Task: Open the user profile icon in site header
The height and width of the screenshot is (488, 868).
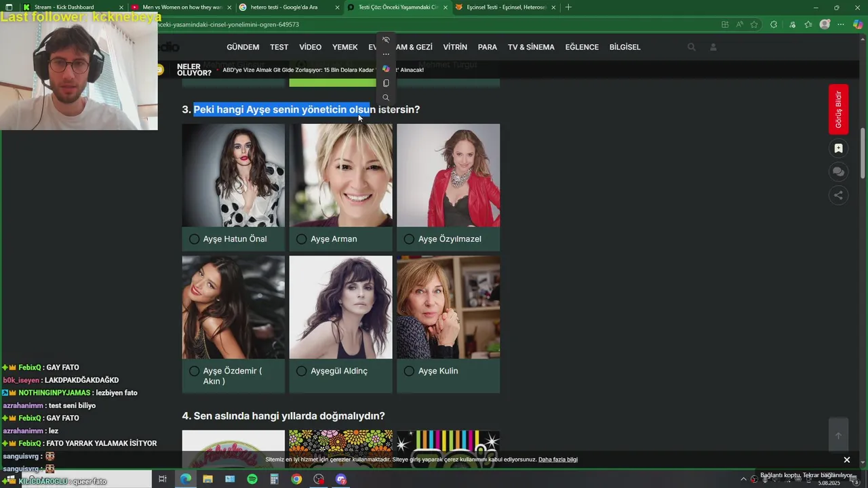Action: pos(713,47)
